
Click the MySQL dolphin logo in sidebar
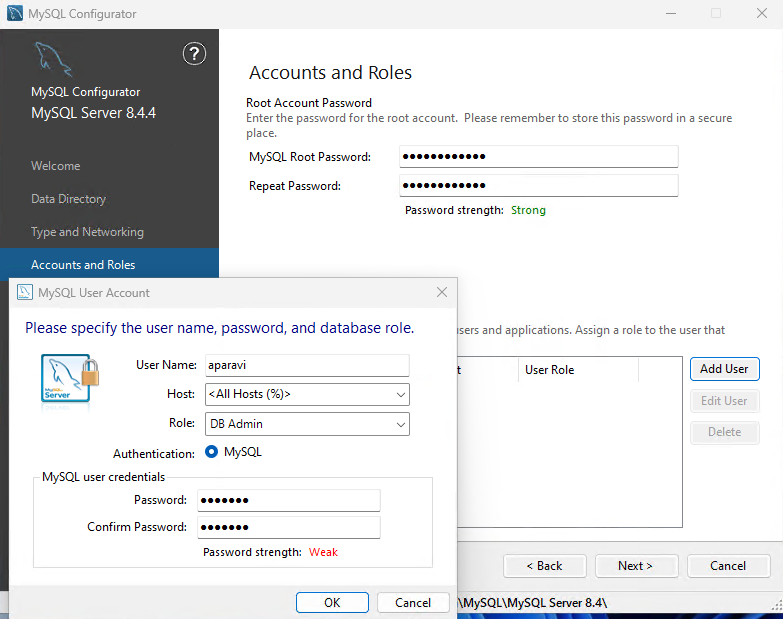[53, 59]
